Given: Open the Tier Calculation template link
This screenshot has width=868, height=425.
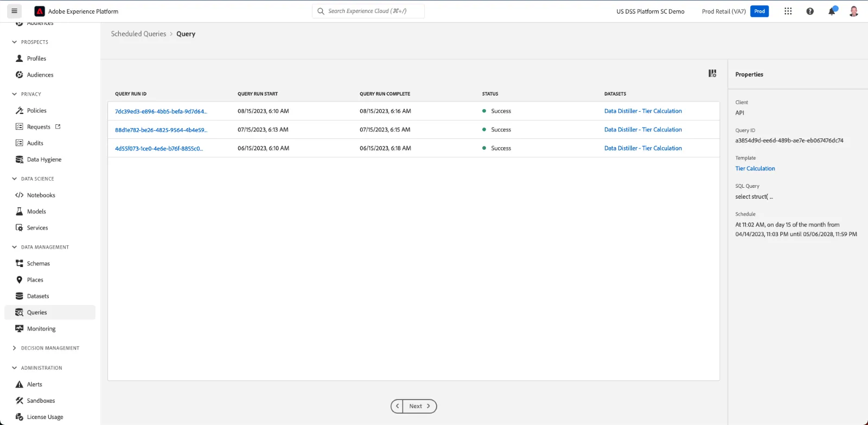Looking at the screenshot, I should click(755, 169).
